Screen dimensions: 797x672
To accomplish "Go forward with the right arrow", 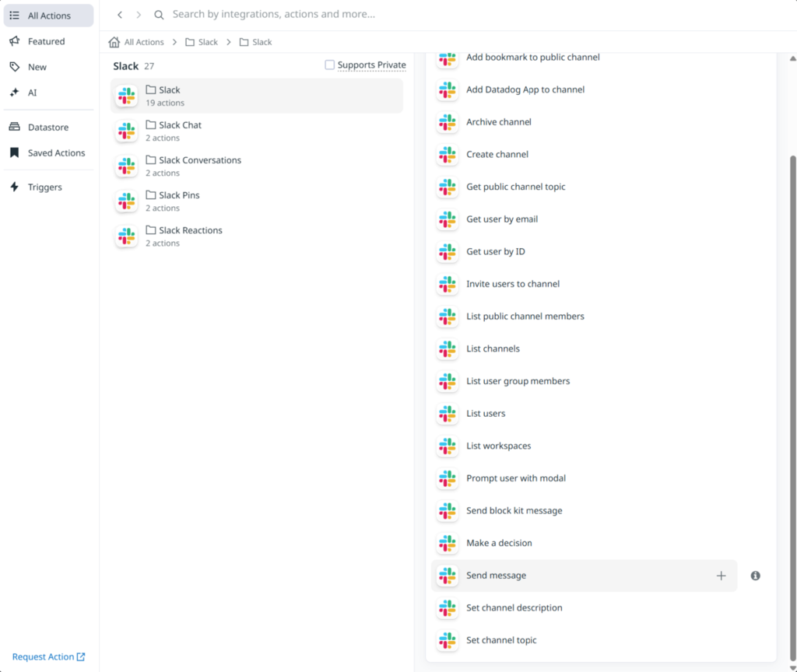I will (x=139, y=15).
